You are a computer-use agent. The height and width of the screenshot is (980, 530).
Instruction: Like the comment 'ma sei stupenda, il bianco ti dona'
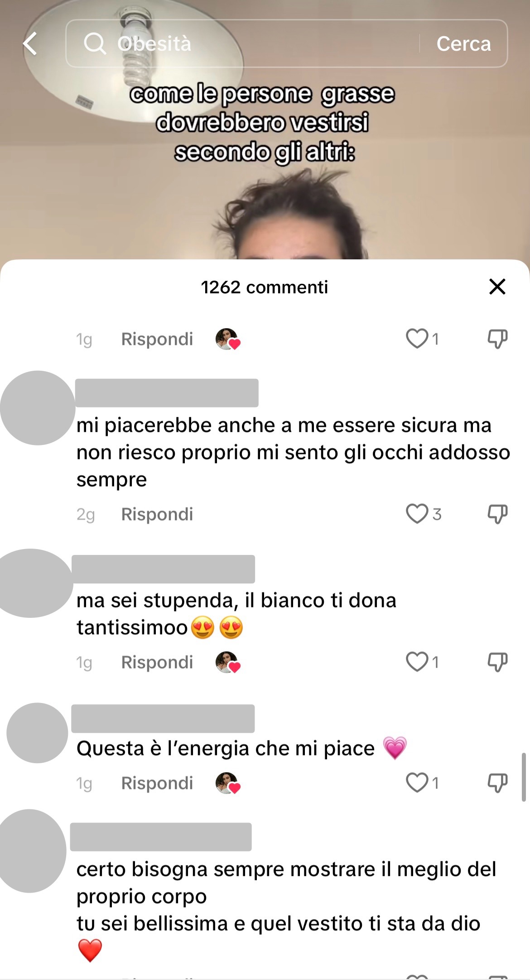coord(417,662)
